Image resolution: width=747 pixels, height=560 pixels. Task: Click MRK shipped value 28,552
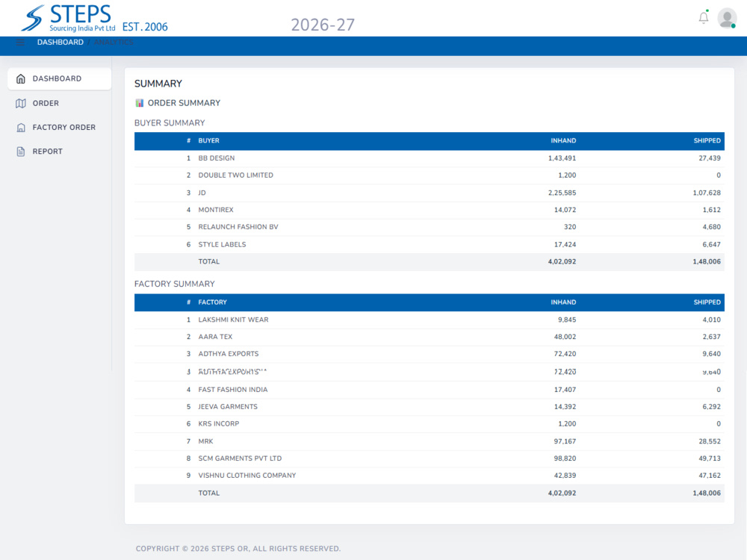(x=710, y=441)
